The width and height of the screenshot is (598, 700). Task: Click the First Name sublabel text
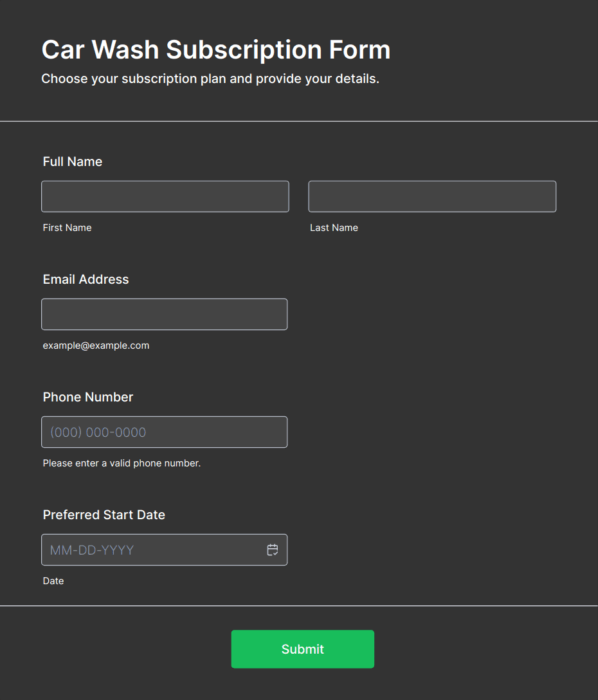pos(67,228)
